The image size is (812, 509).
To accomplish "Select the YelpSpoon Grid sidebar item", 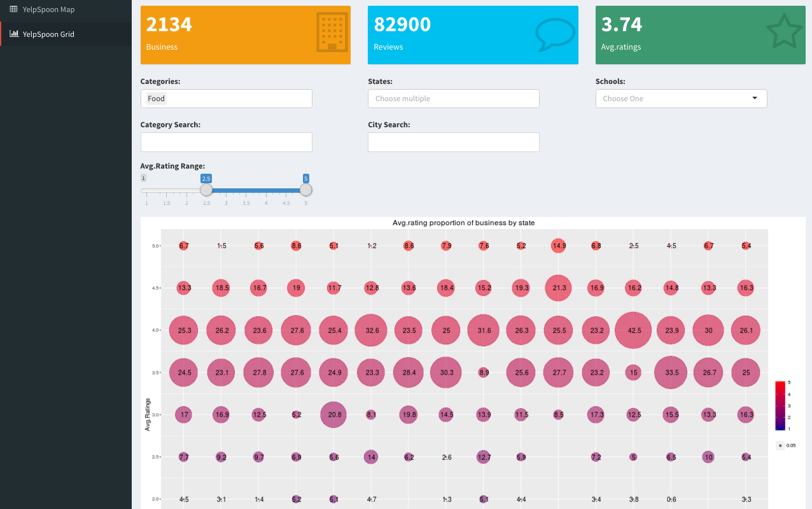I will (48, 34).
